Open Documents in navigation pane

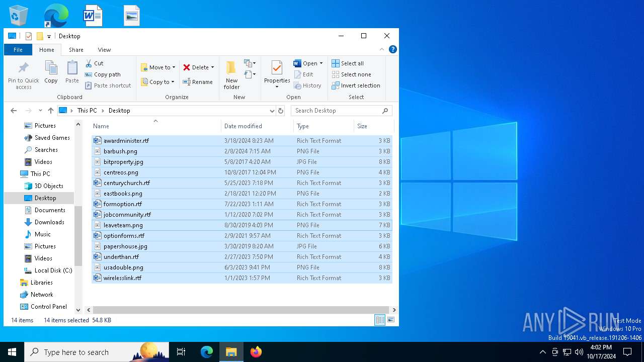(x=44, y=210)
